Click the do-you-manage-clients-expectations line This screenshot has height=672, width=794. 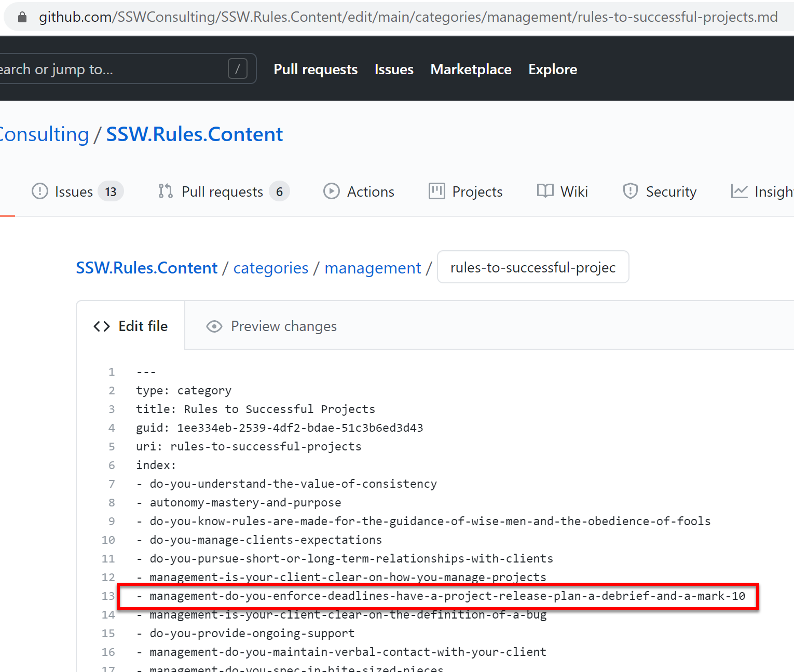[259, 540]
